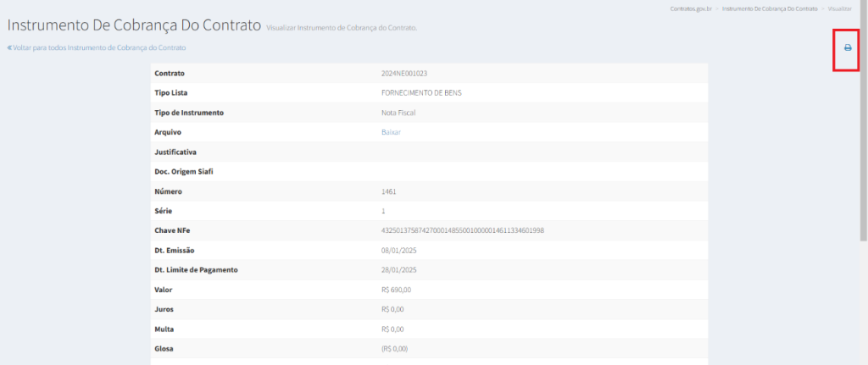Click the contract number 2024NE001023
The image size is (868, 365).
[x=404, y=73]
